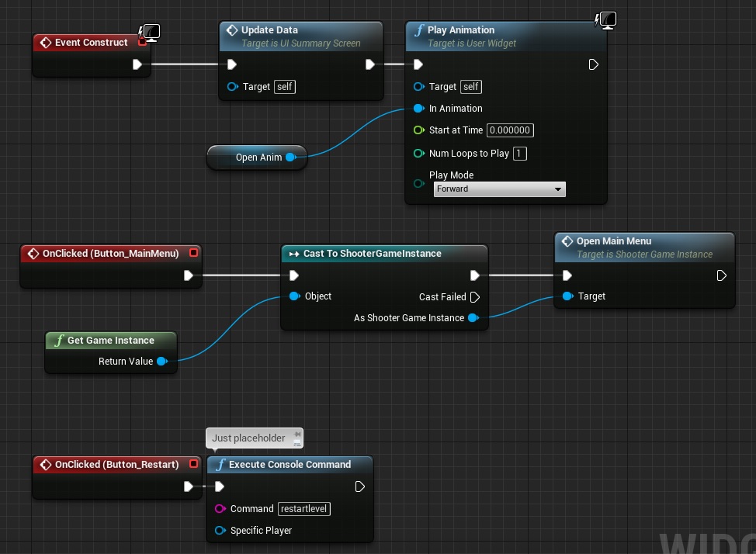
Task: Click the Cast To ShooterGameInstance input exec pin
Action: coord(293,275)
